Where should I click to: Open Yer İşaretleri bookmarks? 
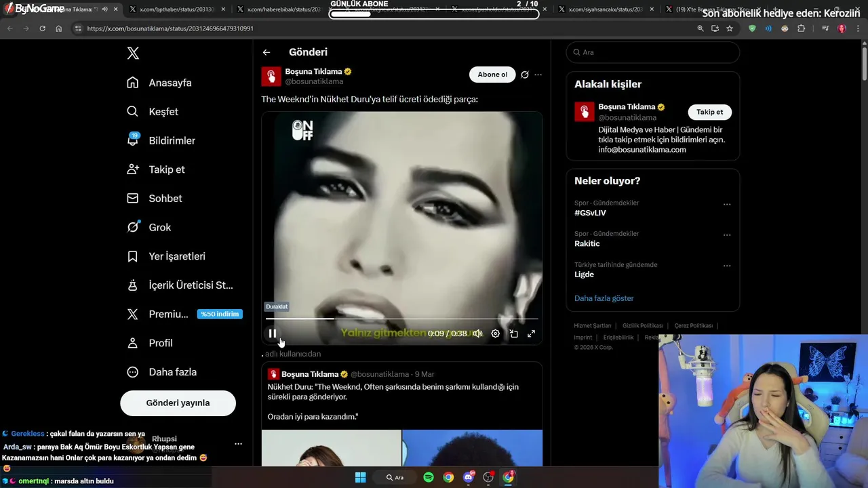[166, 256]
